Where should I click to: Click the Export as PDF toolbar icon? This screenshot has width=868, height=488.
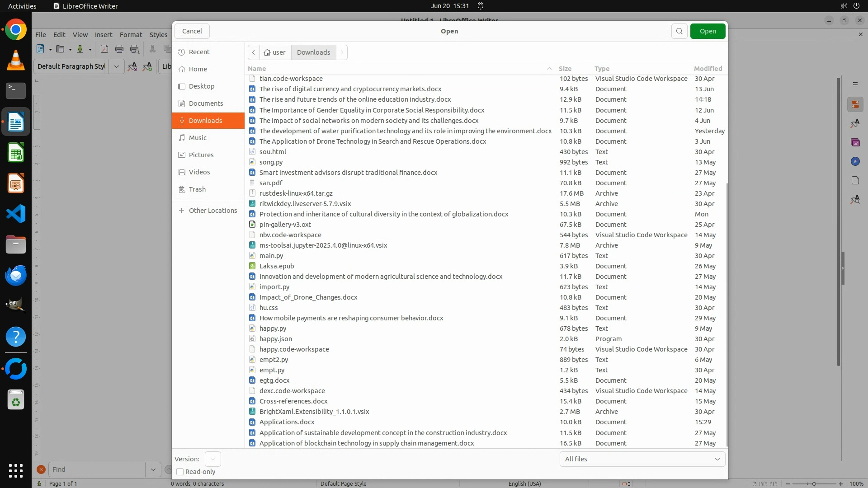tap(104, 49)
